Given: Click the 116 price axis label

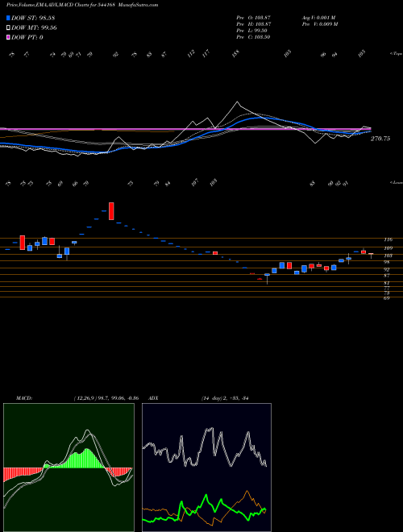Looking at the screenshot, I should 388,239.
